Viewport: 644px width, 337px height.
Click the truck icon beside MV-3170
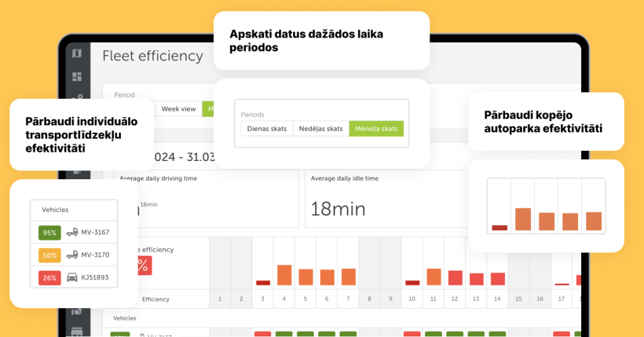[x=72, y=255]
